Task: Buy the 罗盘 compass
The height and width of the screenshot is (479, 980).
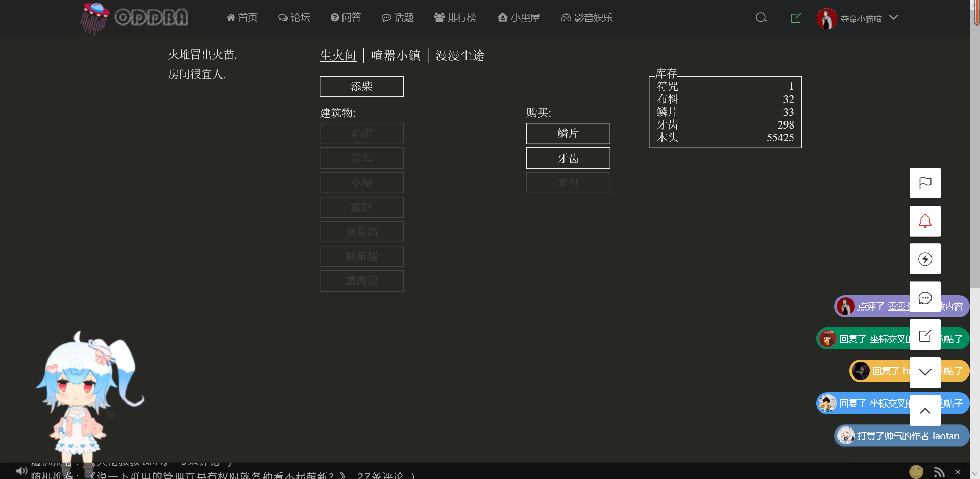Action: click(568, 183)
